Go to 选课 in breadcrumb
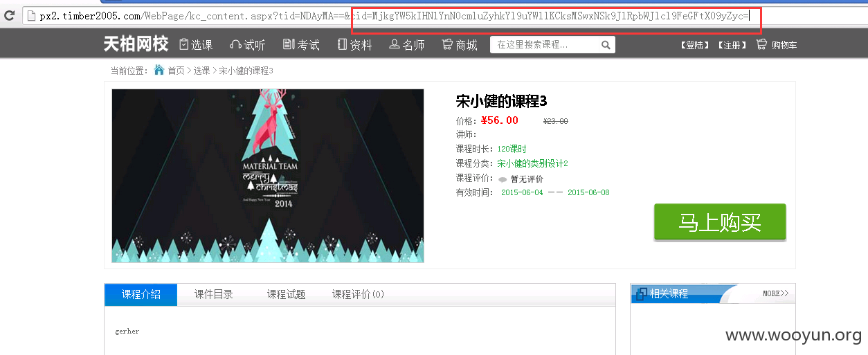Image resolution: width=868 pixels, height=355 pixels. click(201, 71)
